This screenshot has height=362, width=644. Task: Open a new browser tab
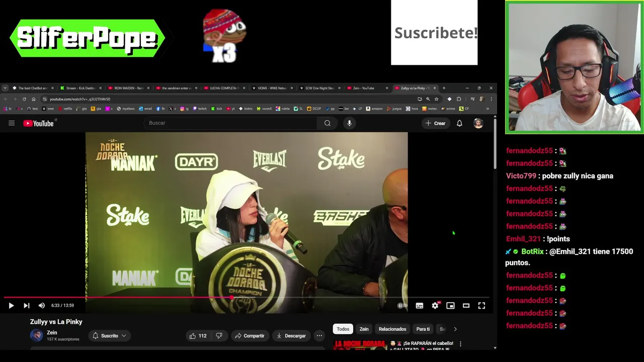tap(444, 88)
